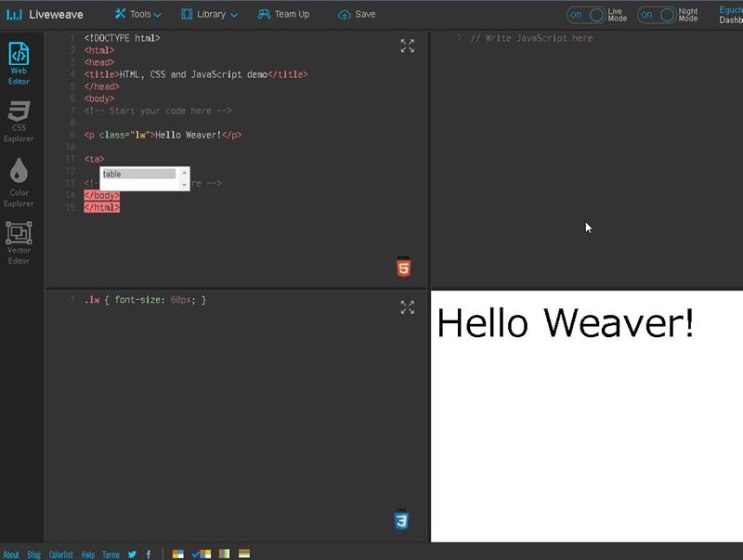Open the Web Editor panel

[19, 62]
